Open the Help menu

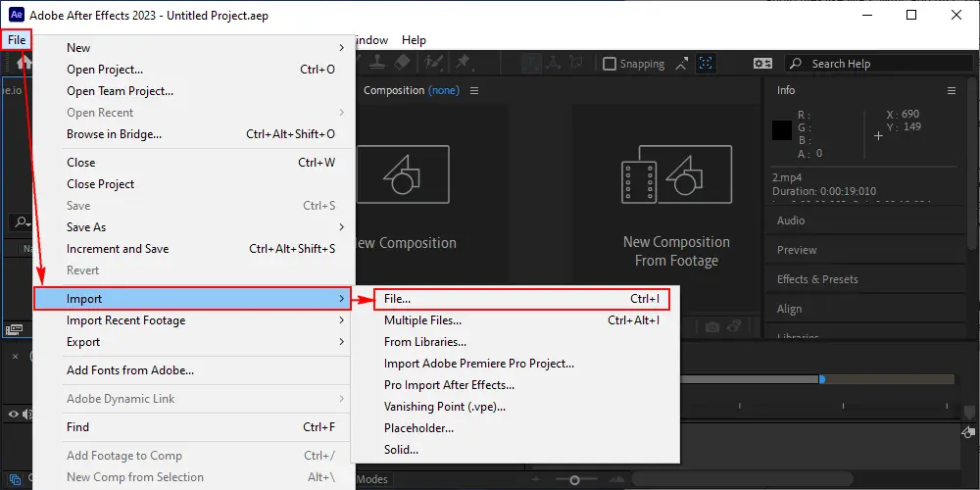pos(414,40)
